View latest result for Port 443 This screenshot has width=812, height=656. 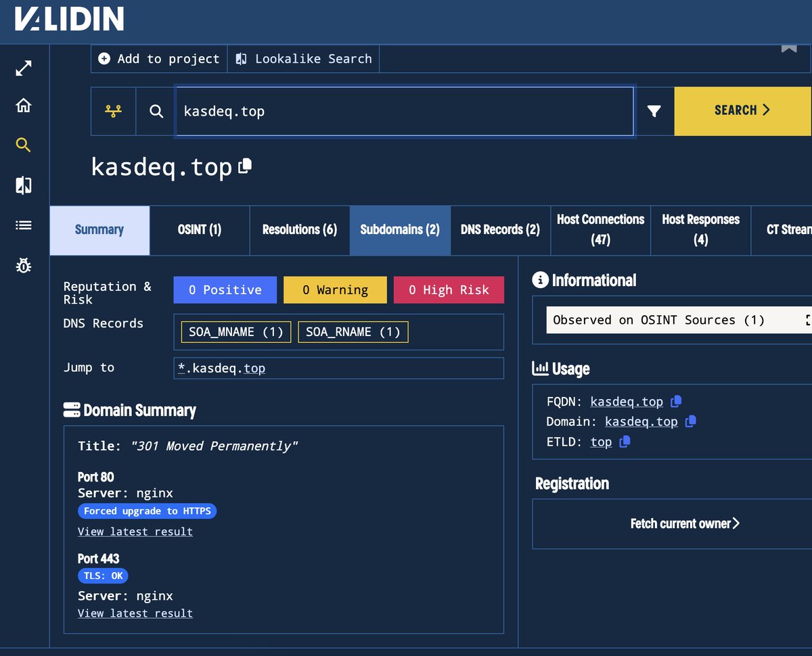click(x=135, y=613)
